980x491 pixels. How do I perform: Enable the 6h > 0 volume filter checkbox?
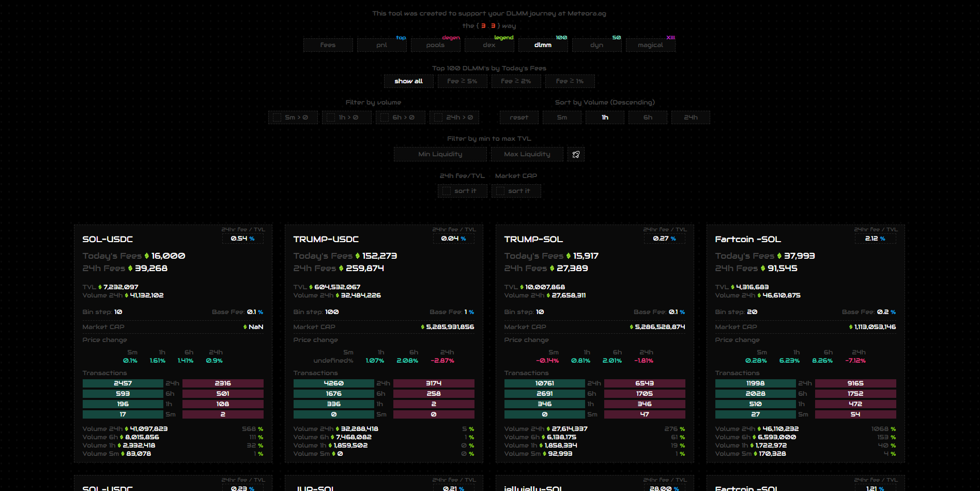coord(385,117)
